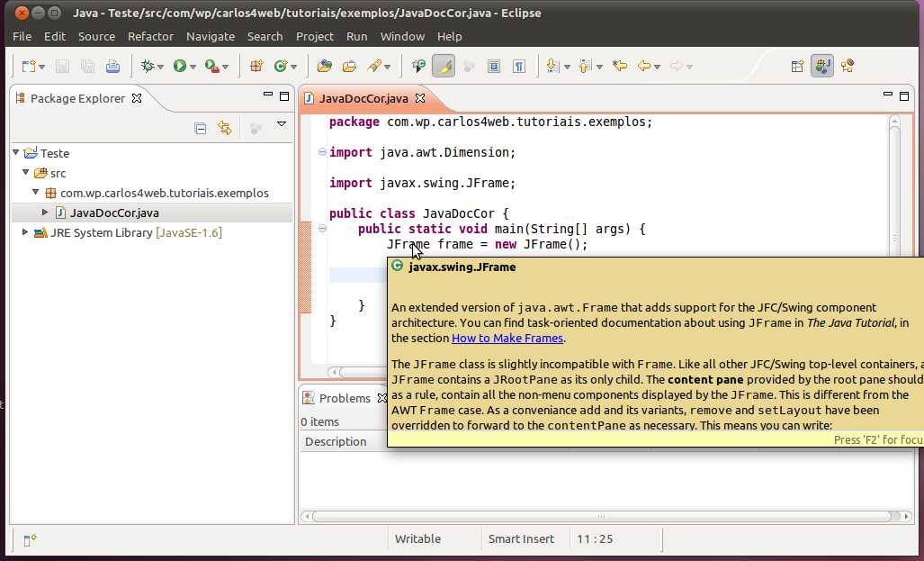This screenshot has height=561, width=924.
Task: Collapse the import statements fold marker
Action: tap(322, 151)
